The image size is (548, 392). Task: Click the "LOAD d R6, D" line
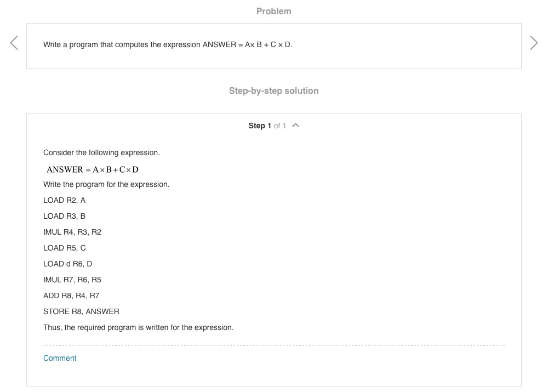point(67,264)
